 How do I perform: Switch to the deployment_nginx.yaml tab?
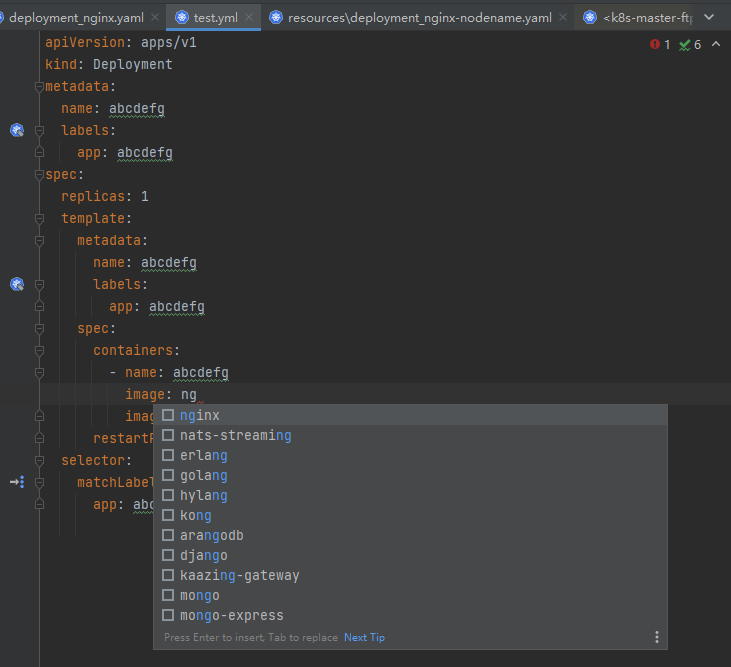point(76,17)
